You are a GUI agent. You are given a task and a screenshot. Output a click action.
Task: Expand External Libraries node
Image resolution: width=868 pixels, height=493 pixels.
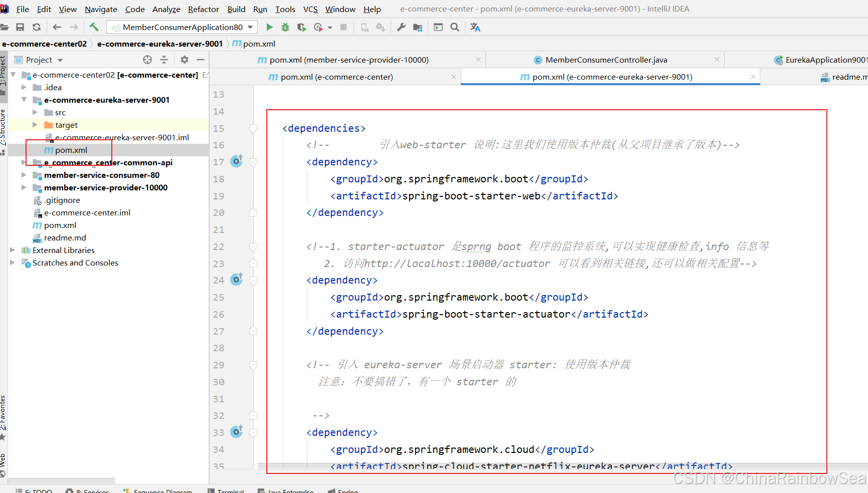13,250
